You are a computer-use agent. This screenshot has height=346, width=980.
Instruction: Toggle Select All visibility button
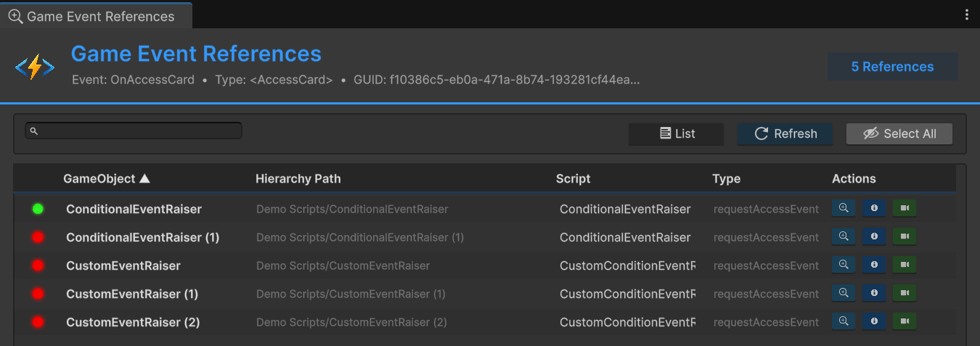pos(899,134)
